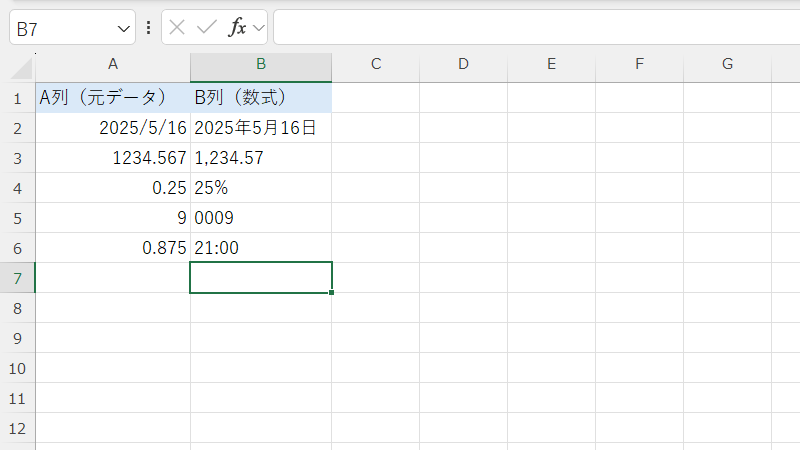This screenshot has height=450, width=800.
Task: Open the Name Box dropdown arrow
Action: [x=124, y=28]
